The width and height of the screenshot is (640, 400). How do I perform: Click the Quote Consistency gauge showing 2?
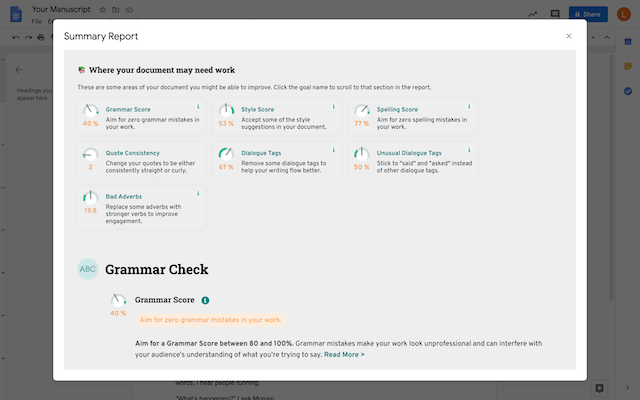pos(91,158)
